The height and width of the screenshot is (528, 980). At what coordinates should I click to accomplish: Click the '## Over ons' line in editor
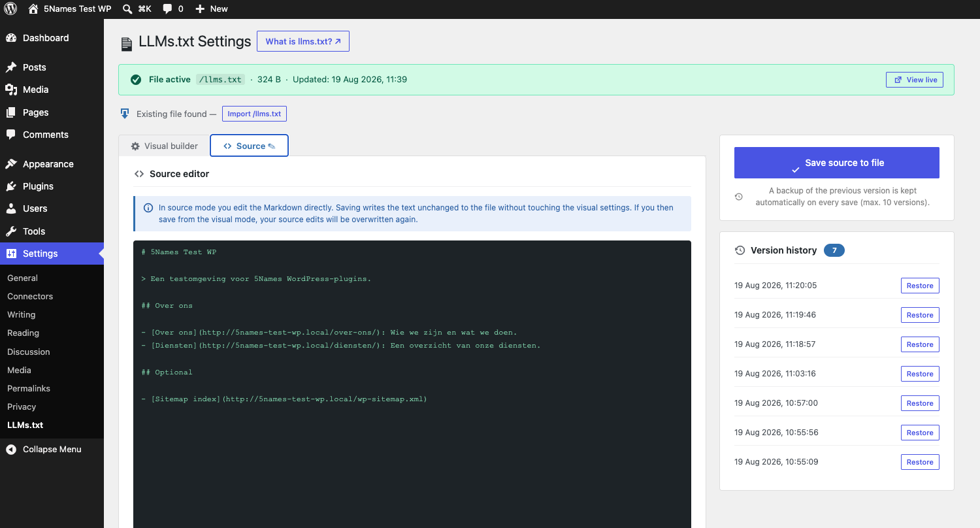167,305
